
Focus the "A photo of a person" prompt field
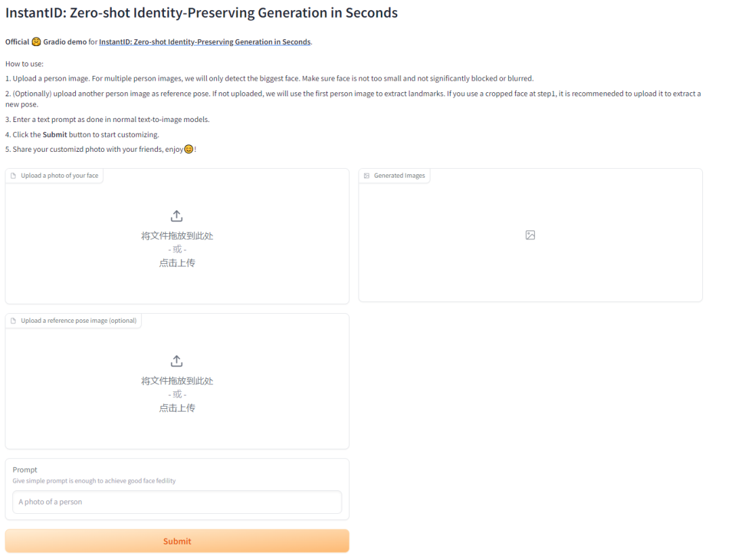(177, 502)
